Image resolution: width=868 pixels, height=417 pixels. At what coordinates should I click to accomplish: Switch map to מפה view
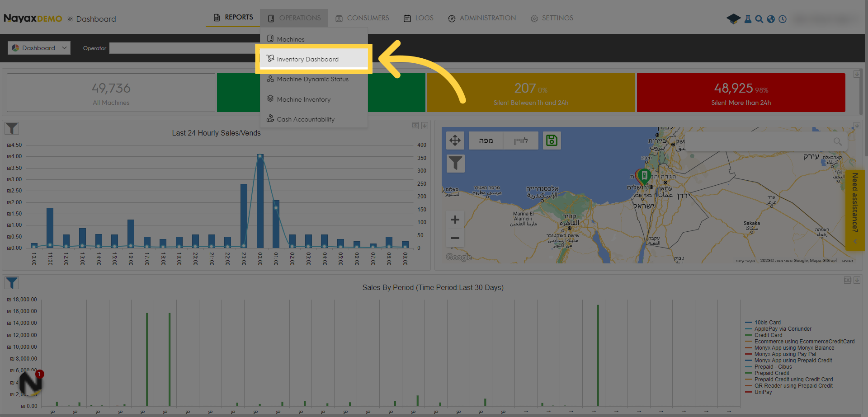486,141
